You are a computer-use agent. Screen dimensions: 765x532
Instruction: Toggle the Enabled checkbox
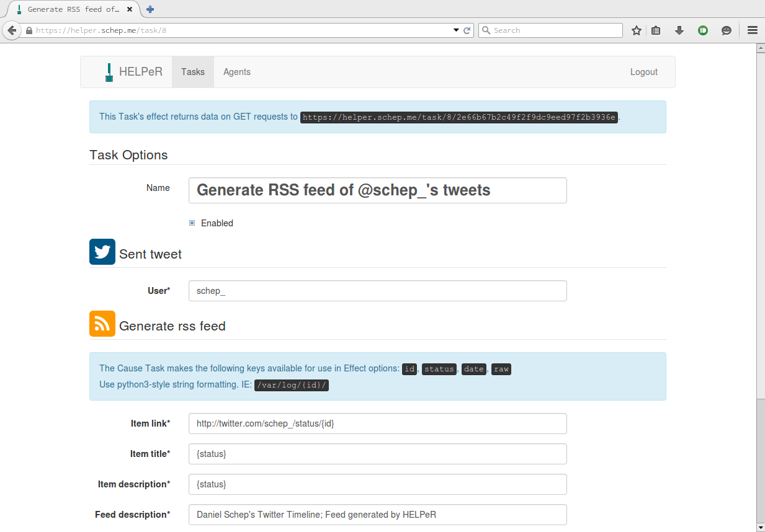(x=192, y=223)
